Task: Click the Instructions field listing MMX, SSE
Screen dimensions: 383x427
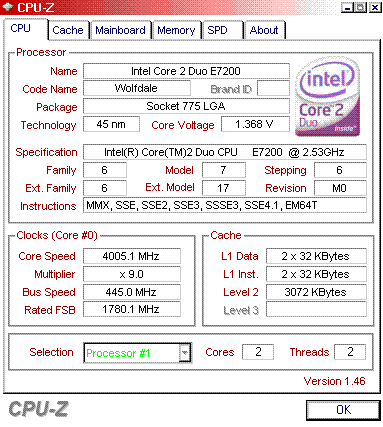Action: click(225, 205)
